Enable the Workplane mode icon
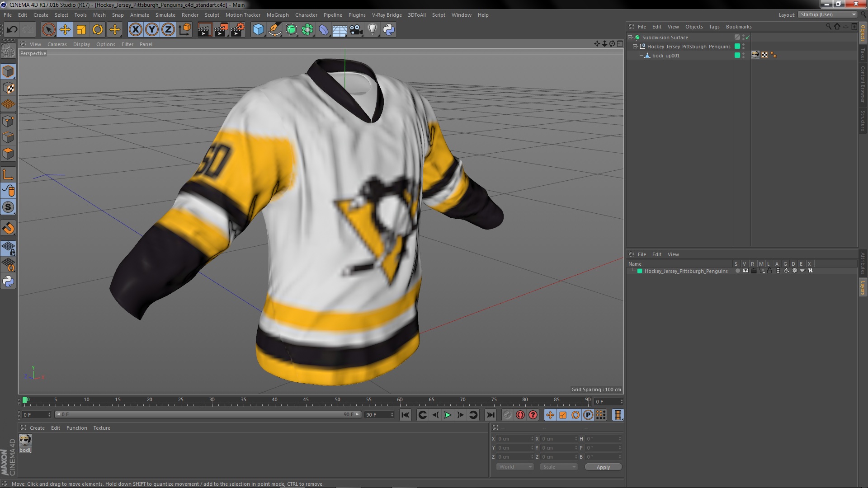Viewport: 868px width, 488px height. pos(8,104)
